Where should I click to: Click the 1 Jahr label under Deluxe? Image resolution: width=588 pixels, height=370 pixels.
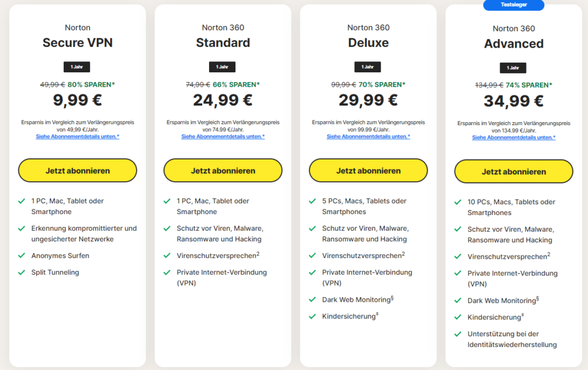coord(367,67)
